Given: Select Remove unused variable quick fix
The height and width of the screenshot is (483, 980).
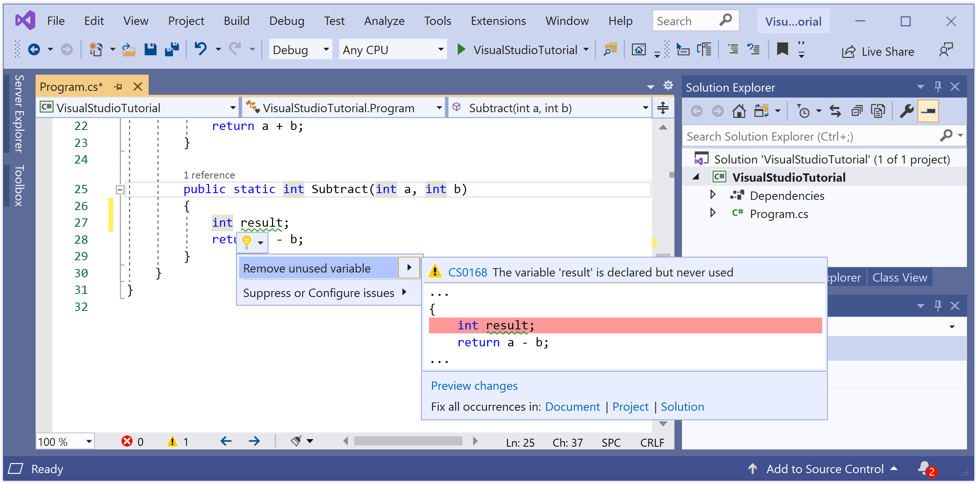Looking at the screenshot, I should coord(306,268).
